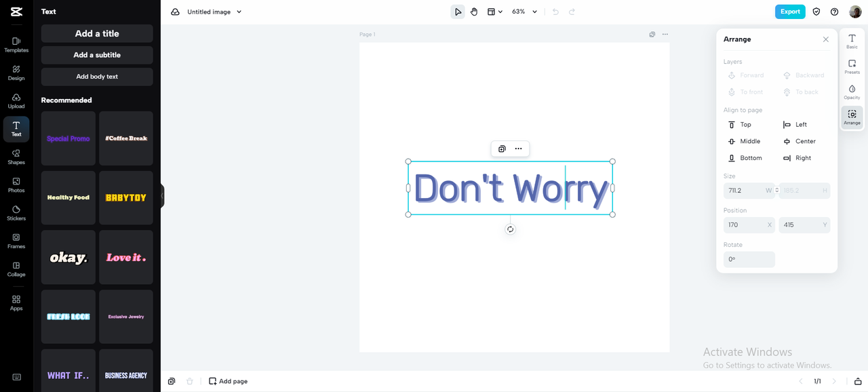This screenshot has width=868, height=392.
Task: Click the cloud save status icon
Action: [175, 12]
